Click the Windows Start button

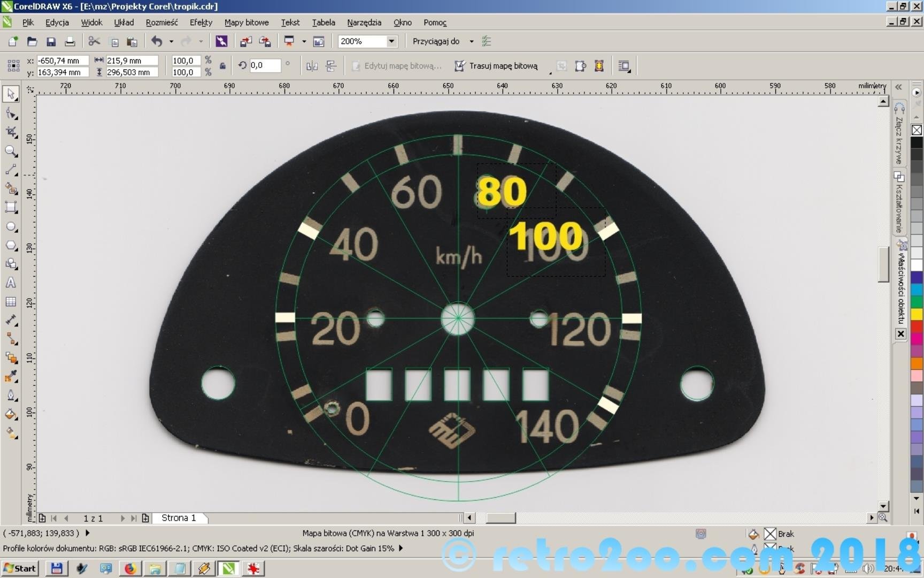tap(20, 568)
